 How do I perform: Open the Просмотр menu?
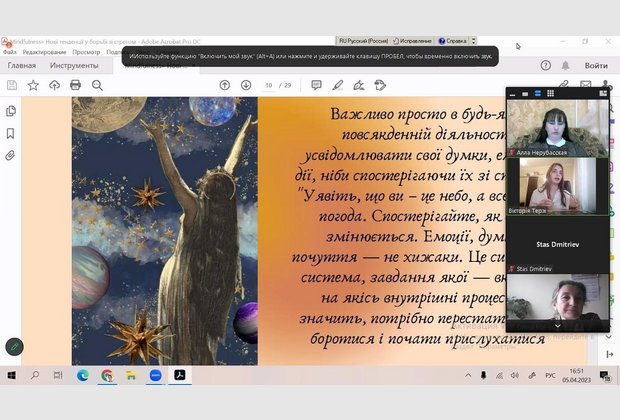pyautogui.click(x=86, y=51)
